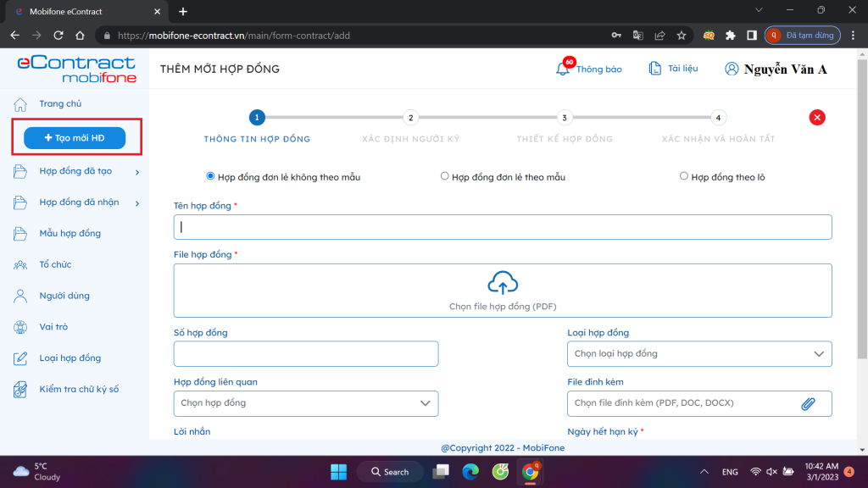Close the form with red X button
The width and height of the screenshot is (868, 488).
(x=817, y=118)
